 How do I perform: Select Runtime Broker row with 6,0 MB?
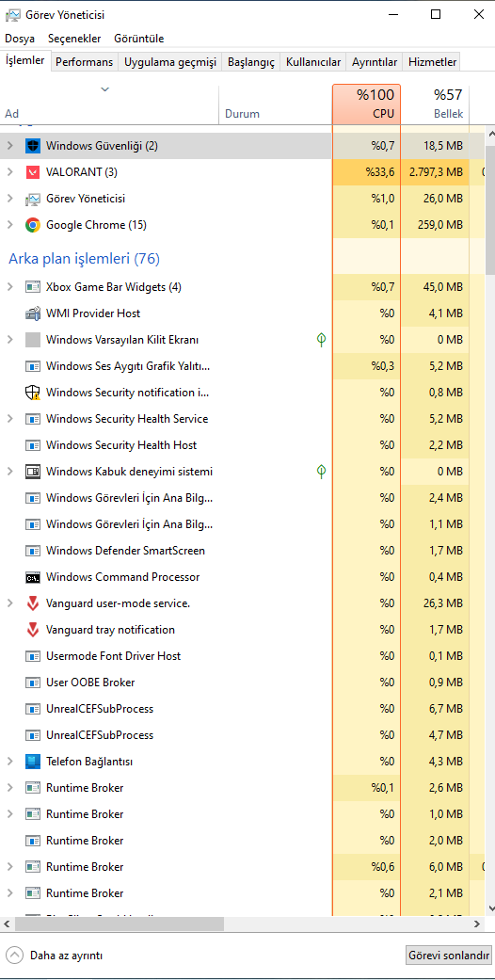click(242, 867)
